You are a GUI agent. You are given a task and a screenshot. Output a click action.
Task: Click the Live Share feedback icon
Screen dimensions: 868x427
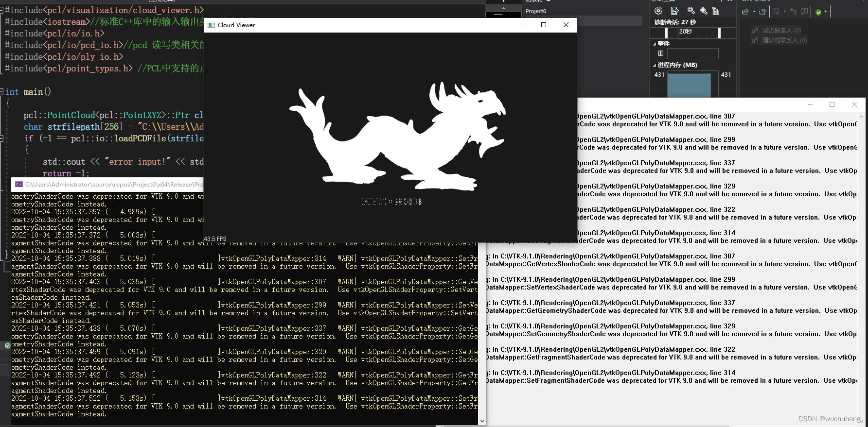[804, 11]
